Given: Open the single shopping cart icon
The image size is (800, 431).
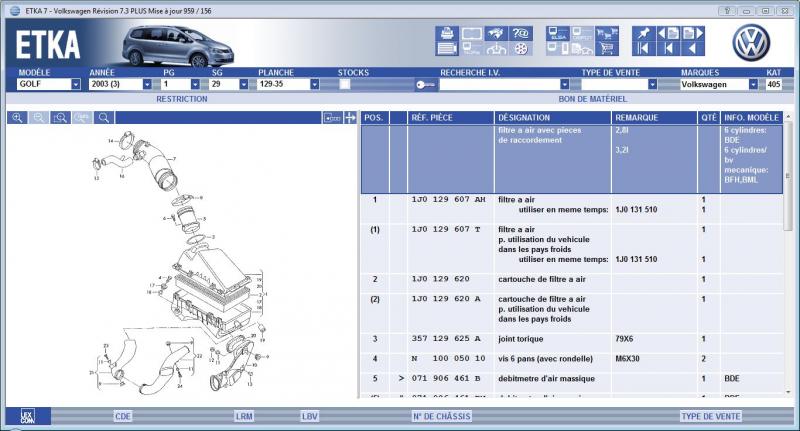Looking at the screenshot, I should pyautogui.click(x=607, y=48).
